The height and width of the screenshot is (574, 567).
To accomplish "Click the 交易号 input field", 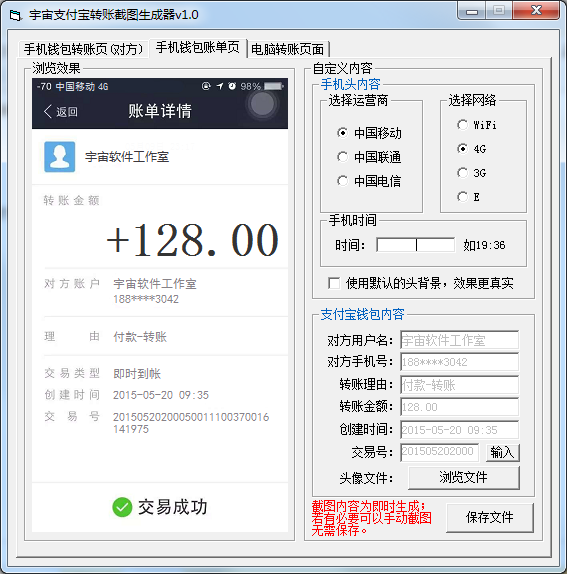I will (439, 452).
